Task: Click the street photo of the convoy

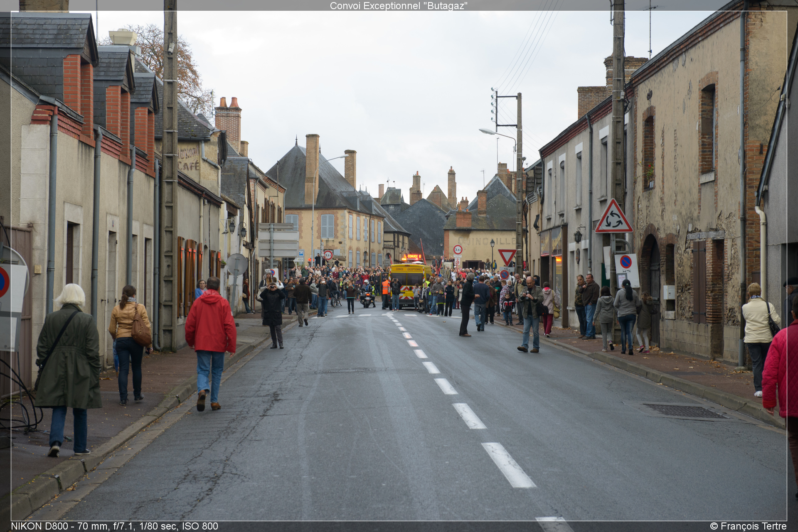Action: click(399, 266)
